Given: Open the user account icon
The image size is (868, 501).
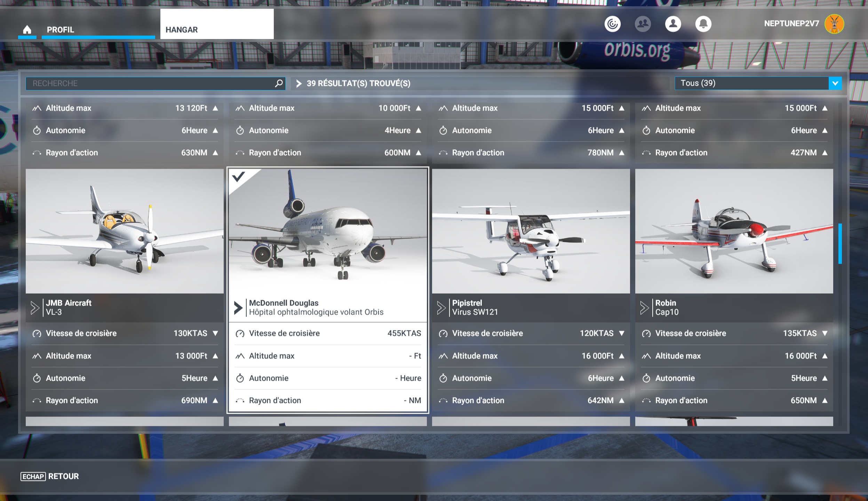Looking at the screenshot, I should pyautogui.click(x=673, y=24).
